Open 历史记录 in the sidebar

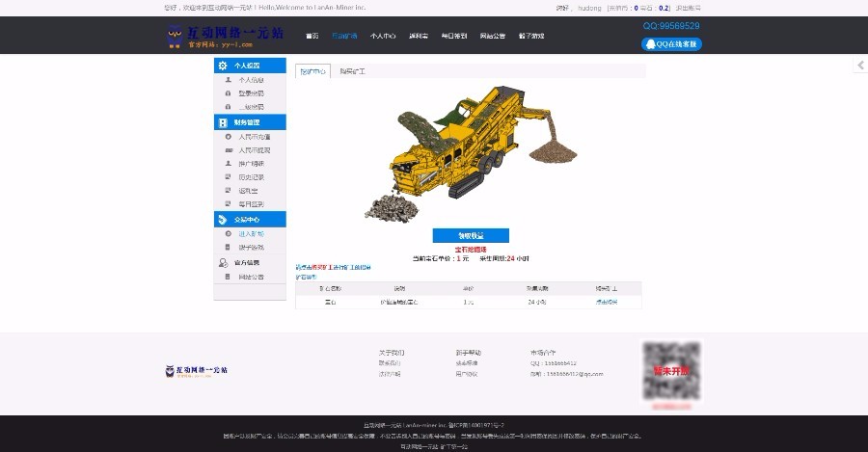tap(252, 177)
